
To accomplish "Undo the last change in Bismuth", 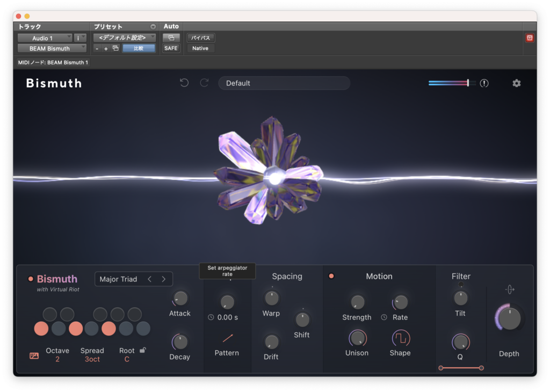I will click(184, 83).
